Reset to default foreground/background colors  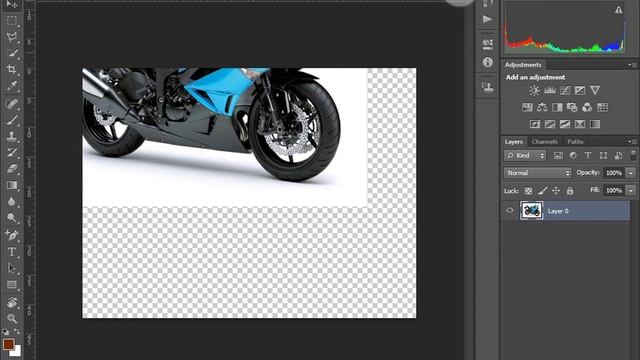click(x=5, y=332)
